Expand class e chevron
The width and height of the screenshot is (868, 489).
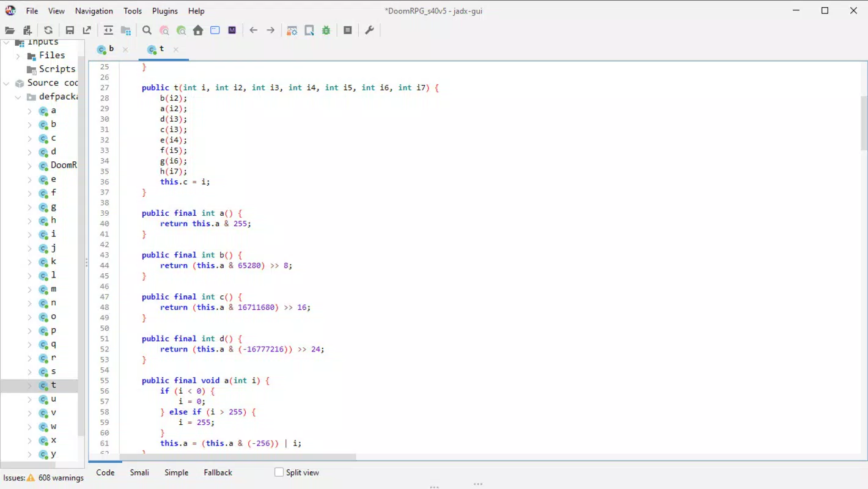pyautogui.click(x=30, y=180)
